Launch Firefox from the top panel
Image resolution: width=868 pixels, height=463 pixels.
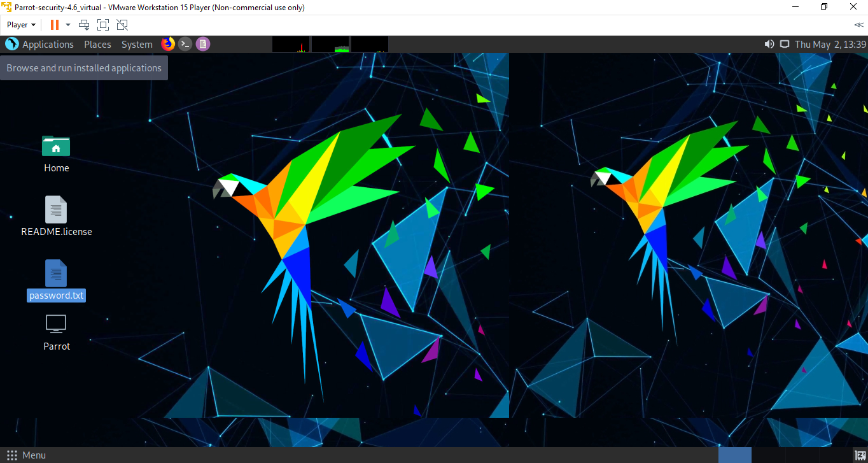tap(167, 44)
